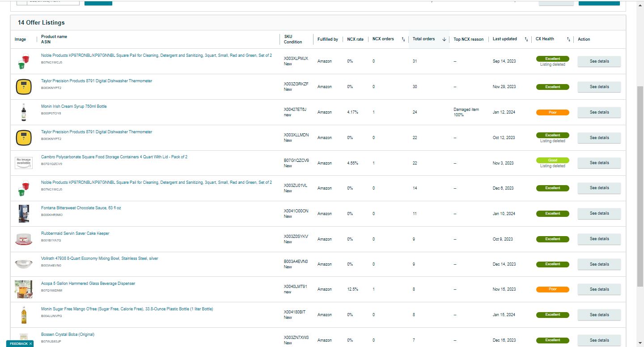Open Taylor Dishwasher Thermometer listing with 30 total orders
Screen dimensions: 644x347
click(97, 81)
